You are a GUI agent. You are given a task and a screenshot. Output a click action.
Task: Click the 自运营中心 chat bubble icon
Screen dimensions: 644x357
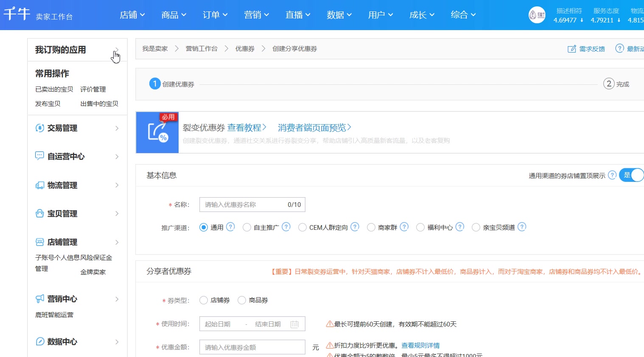point(39,156)
